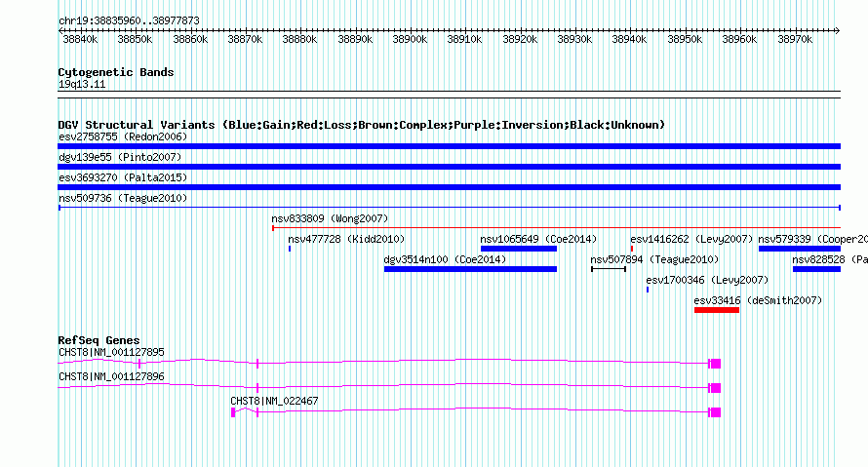
Task: Select the dgv139e55 (Pinto2007) variant label
Action: pos(120,157)
